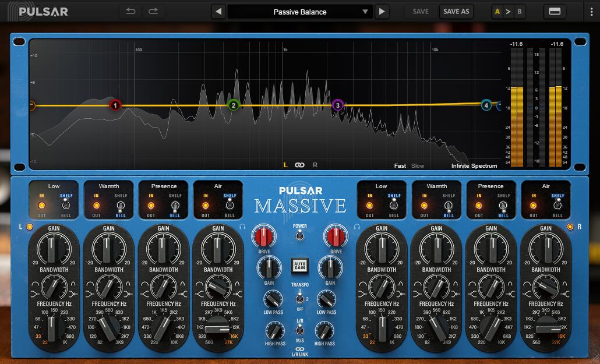Image resolution: width=600 pixels, height=364 pixels.
Task: Click right Presence band BANDWIDTH knob
Action: (491, 287)
